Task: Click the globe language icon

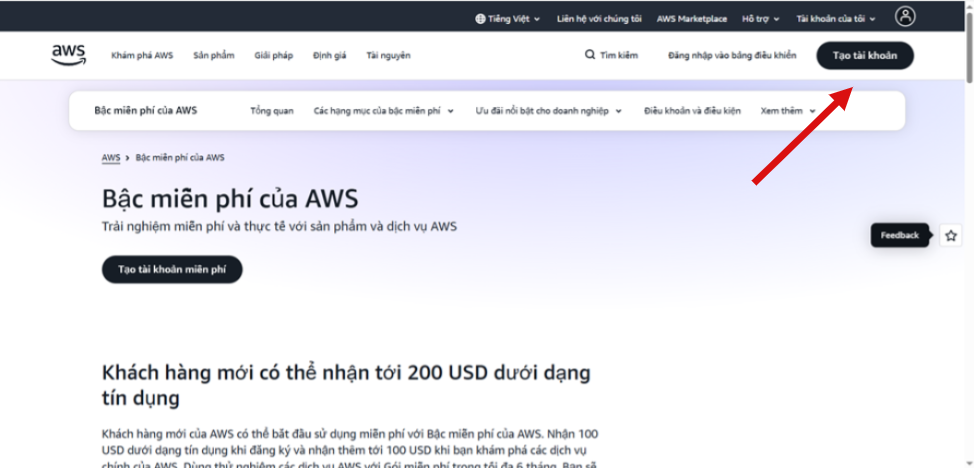Action: pyautogui.click(x=480, y=19)
